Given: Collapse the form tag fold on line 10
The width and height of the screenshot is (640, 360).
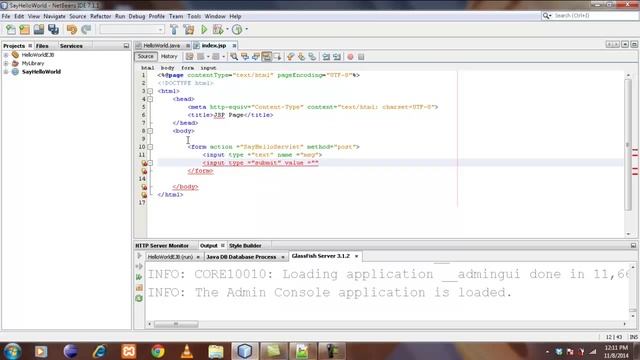Looking at the screenshot, I should pyautogui.click(x=150, y=147).
